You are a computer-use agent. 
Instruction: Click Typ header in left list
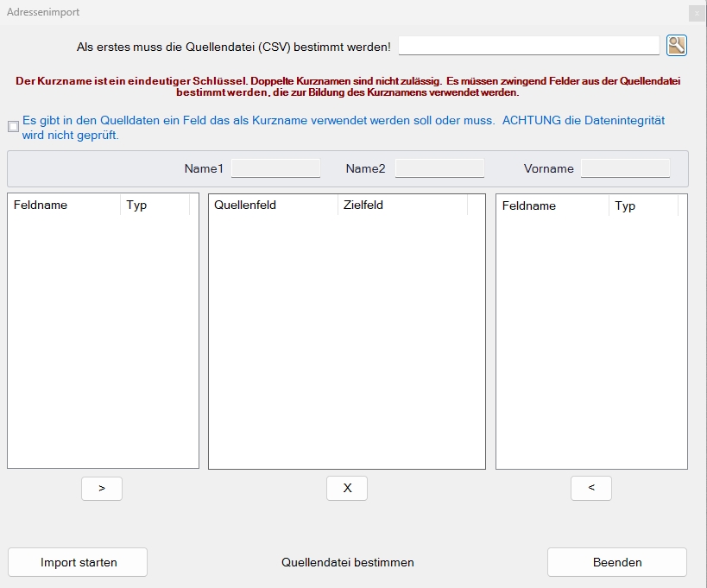click(155, 205)
